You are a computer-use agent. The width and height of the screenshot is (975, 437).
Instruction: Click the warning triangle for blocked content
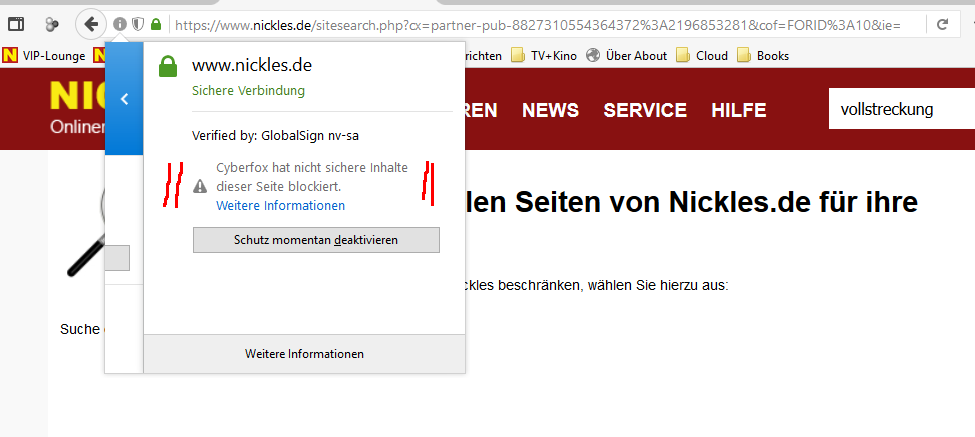point(200,186)
